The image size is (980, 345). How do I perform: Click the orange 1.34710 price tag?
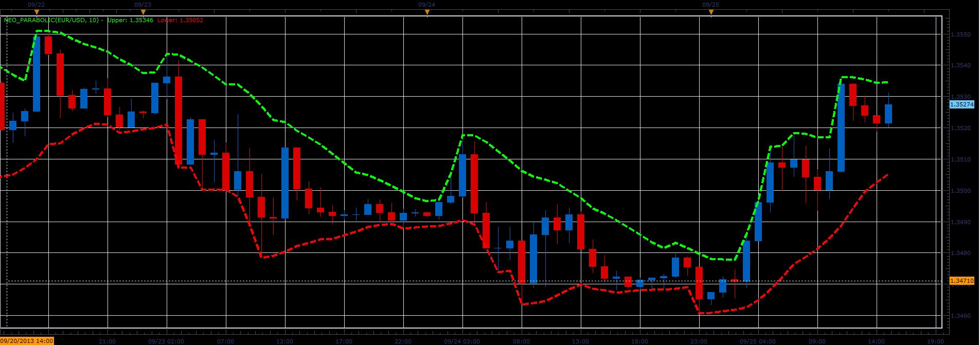tap(961, 281)
